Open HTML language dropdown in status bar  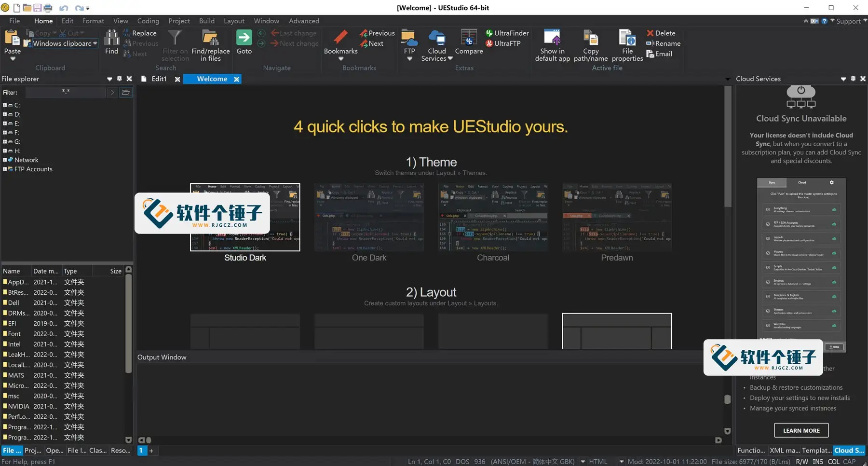(621, 462)
